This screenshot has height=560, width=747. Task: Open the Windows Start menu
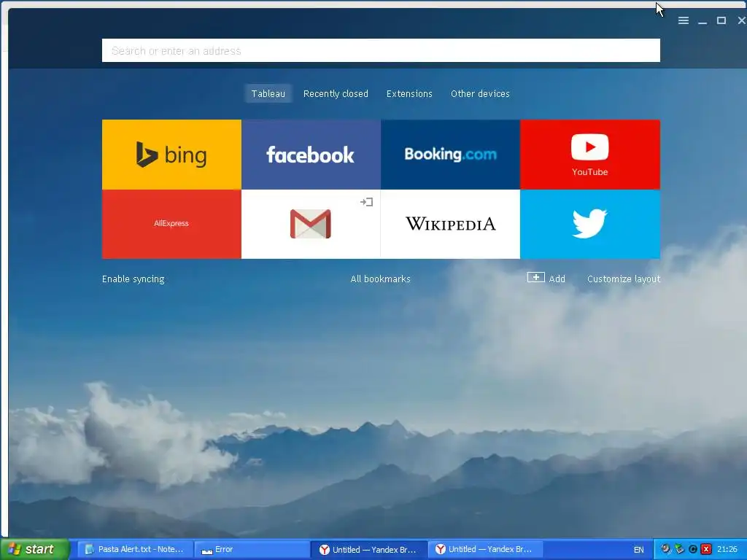tap(34, 549)
